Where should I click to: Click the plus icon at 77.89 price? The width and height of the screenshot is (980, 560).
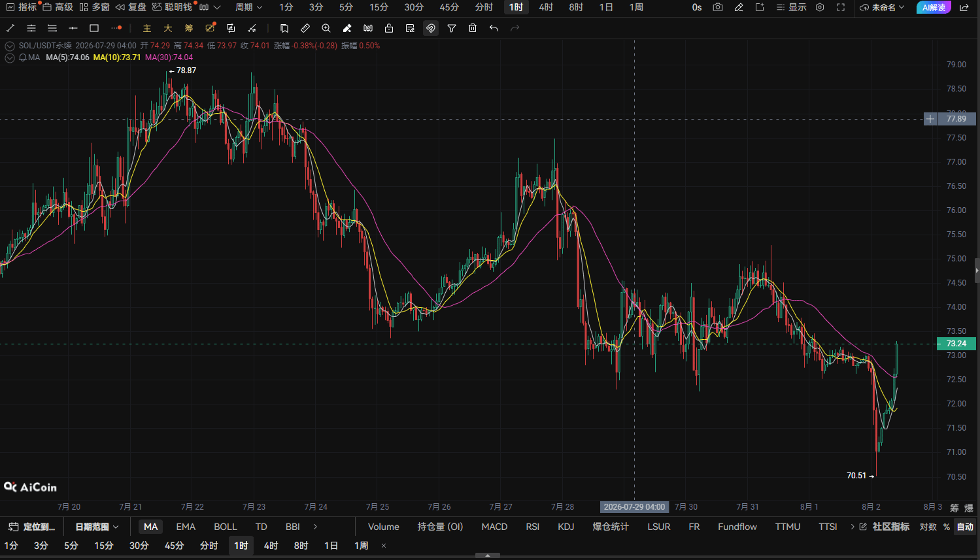930,119
